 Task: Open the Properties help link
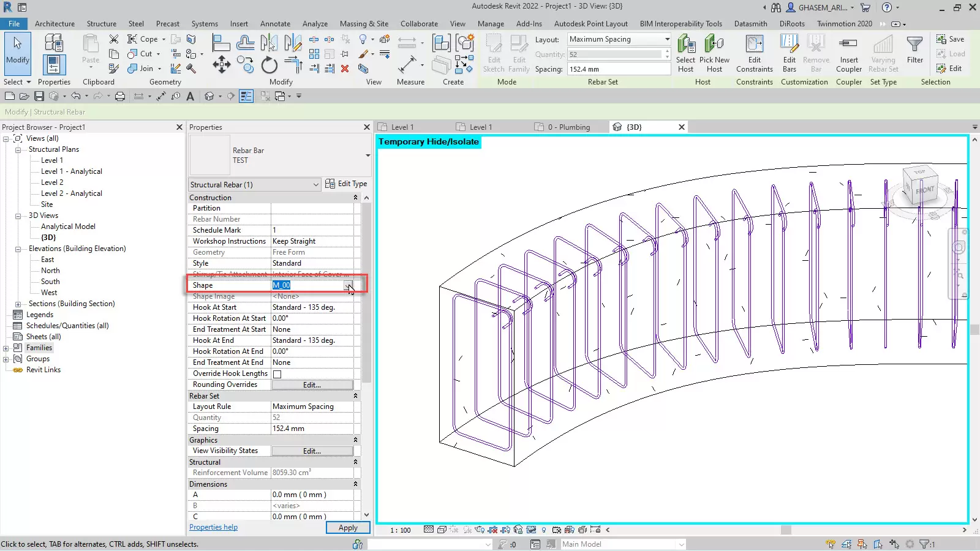pos(213,527)
